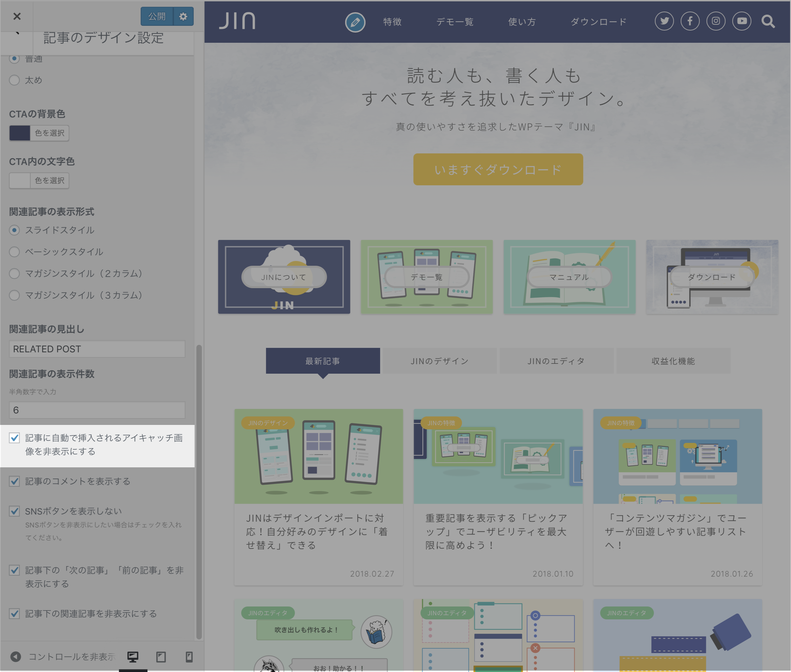
Task: Click the 公開 publish button
Action: point(157,16)
